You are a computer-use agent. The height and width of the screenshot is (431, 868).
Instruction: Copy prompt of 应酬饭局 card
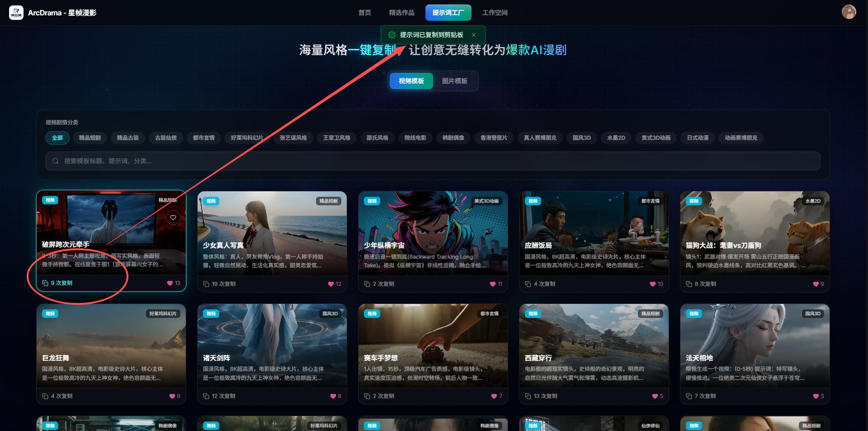click(x=540, y=284)
